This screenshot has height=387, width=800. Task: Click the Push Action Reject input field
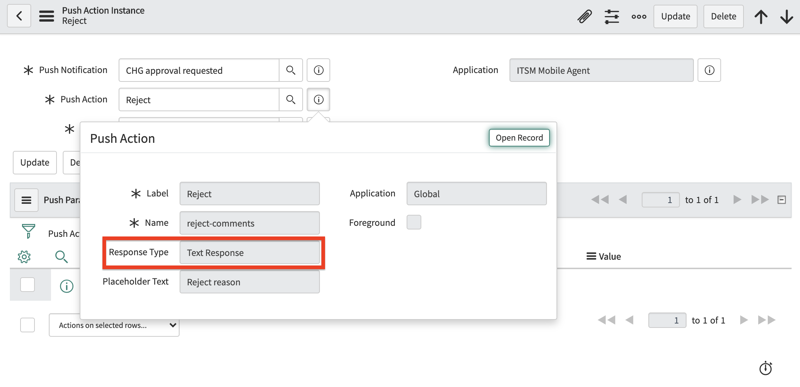[199, 100]
